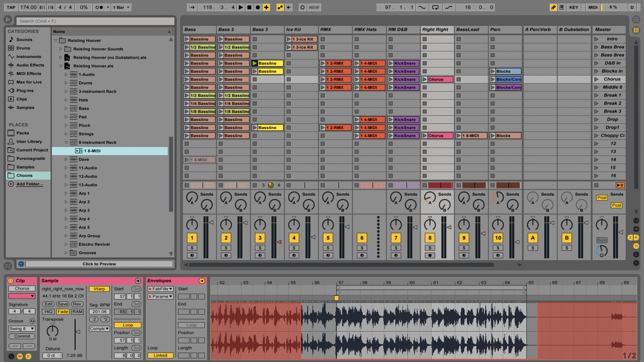Open the Max for Live category

[x=29, y=82]
